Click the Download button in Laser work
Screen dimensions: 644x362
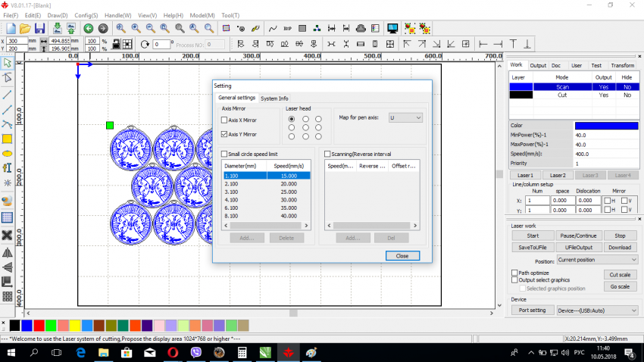coord(619,247)
